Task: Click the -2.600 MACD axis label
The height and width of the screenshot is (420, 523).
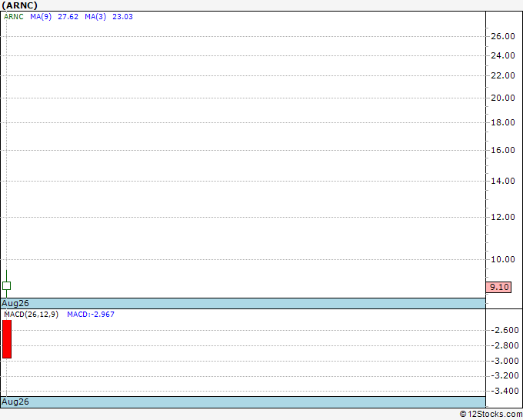Action: pyautogui.click(x=505, y=330)
